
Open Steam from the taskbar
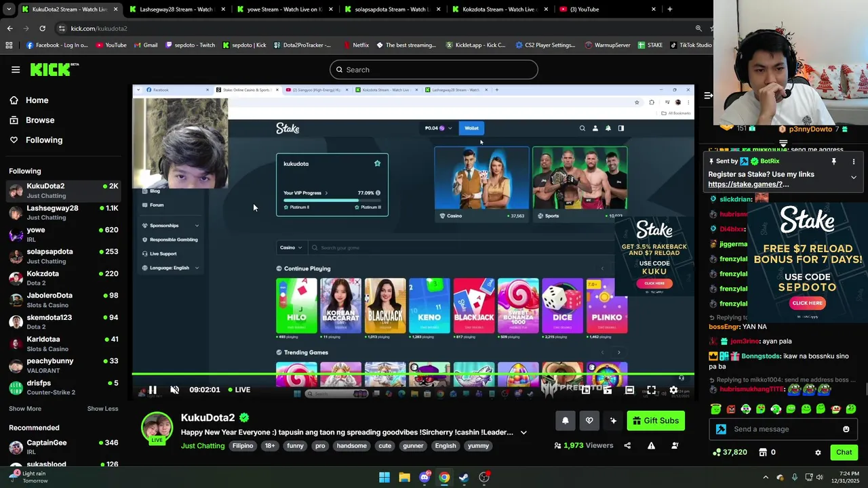point(464,477)
